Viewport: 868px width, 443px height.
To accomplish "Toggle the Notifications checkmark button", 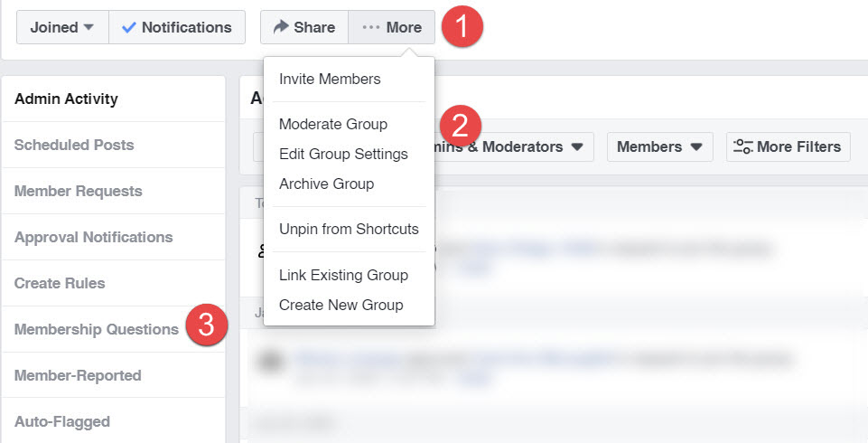I will click(177, 27).
